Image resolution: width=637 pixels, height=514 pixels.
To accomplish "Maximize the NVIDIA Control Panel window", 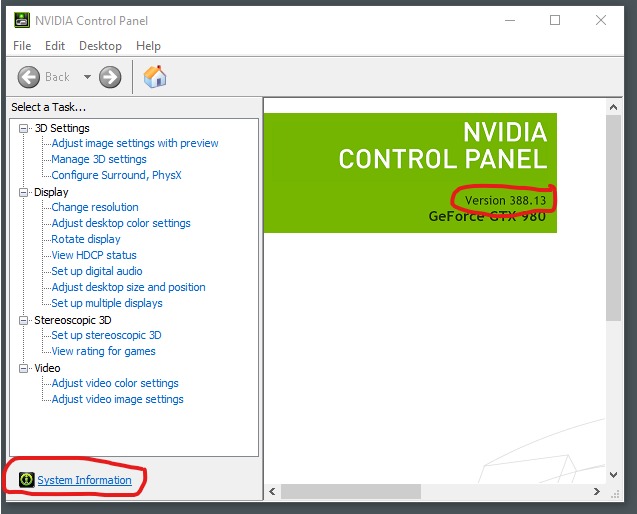I will pos(555,20).
